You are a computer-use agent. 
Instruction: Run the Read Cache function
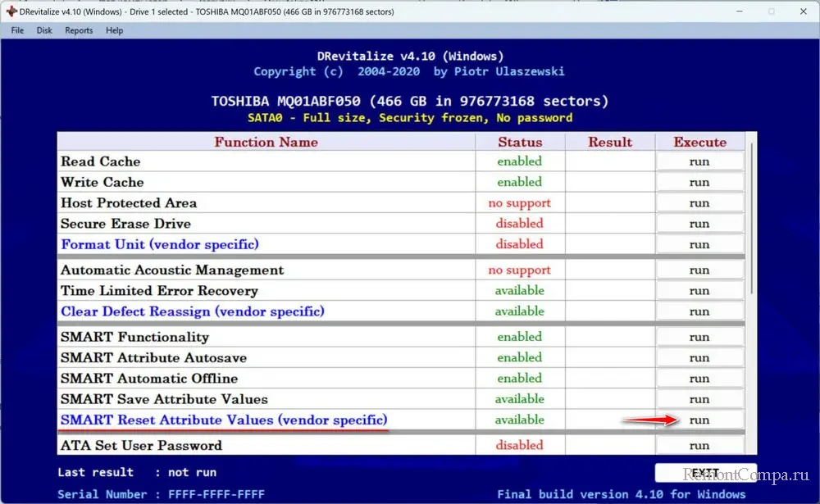(699, 161)
